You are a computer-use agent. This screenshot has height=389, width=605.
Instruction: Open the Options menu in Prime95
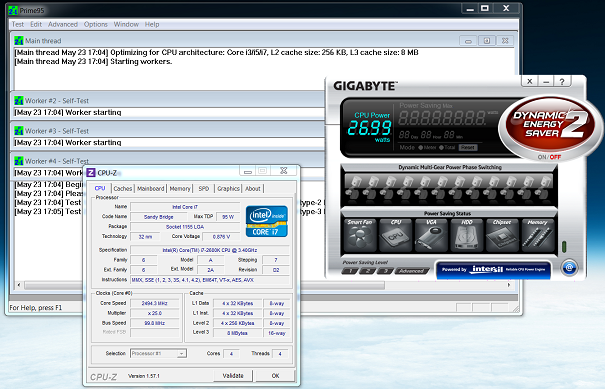tap(96, 24)
